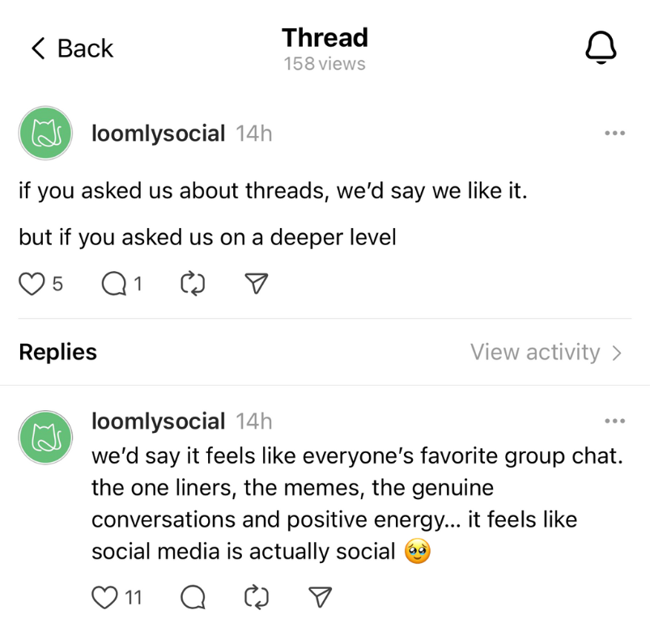The height and width of the screenshot is (644, 650).
Task: Repost the reply post
Action: [x=256, y=597]
